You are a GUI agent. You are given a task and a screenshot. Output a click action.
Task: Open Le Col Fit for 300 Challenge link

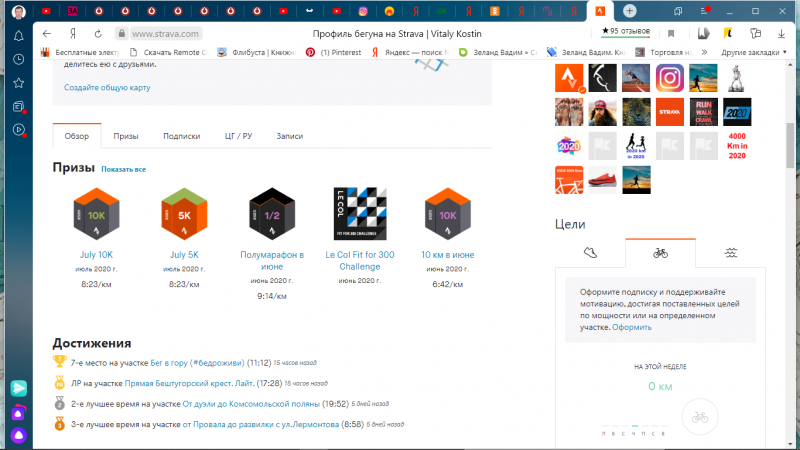click(x=360, y=260)
